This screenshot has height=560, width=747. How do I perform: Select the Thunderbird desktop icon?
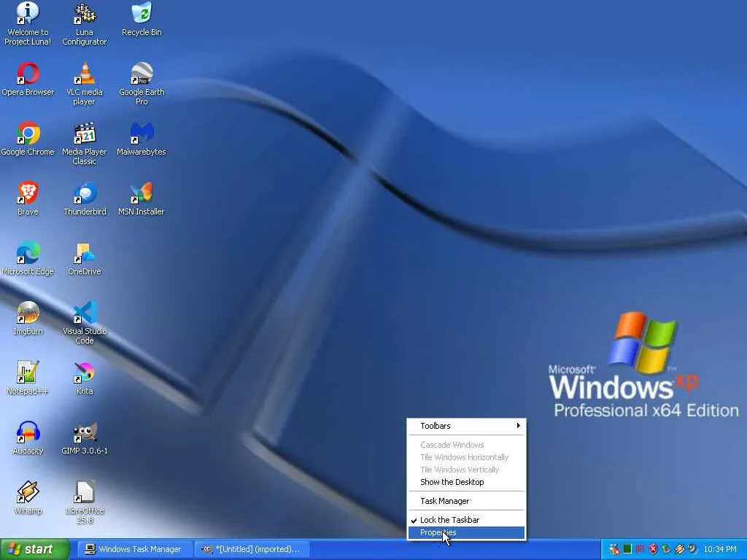tap(85, 200)
